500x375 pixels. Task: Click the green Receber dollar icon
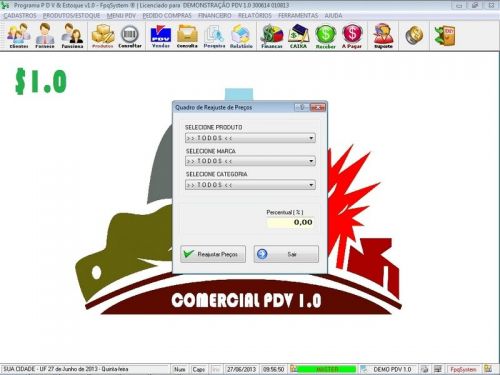tap(325, 36)
